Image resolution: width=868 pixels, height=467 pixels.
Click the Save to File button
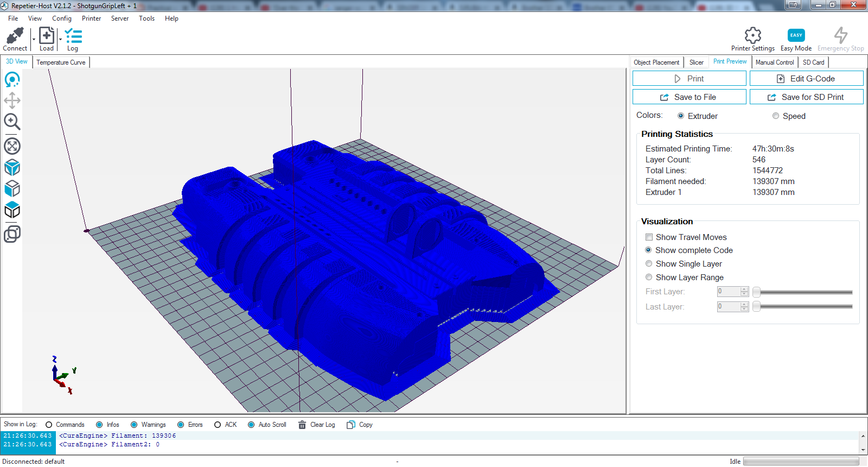pyautogui.click(x=689, y=97)
